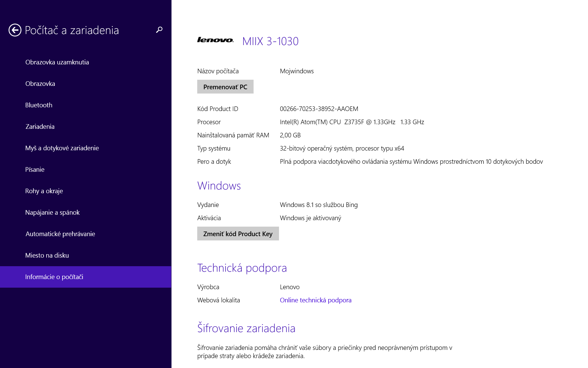Screen dimensions: 588x368
Task: Select the Obrazovka menu item
Action: pos(86,84)
